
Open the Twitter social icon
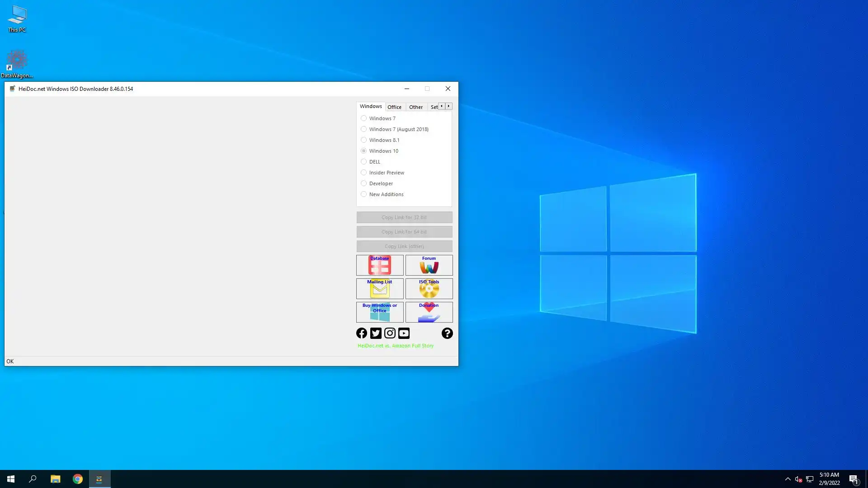(376, 333)
